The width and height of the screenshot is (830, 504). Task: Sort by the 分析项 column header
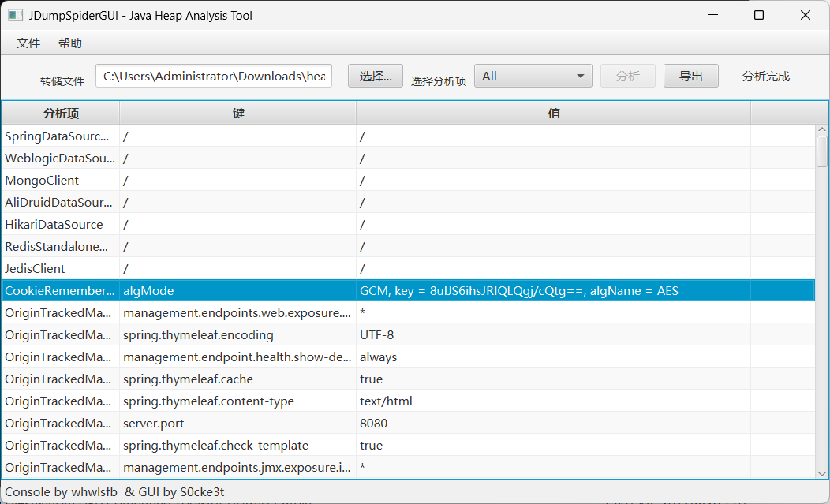(61, 113)
